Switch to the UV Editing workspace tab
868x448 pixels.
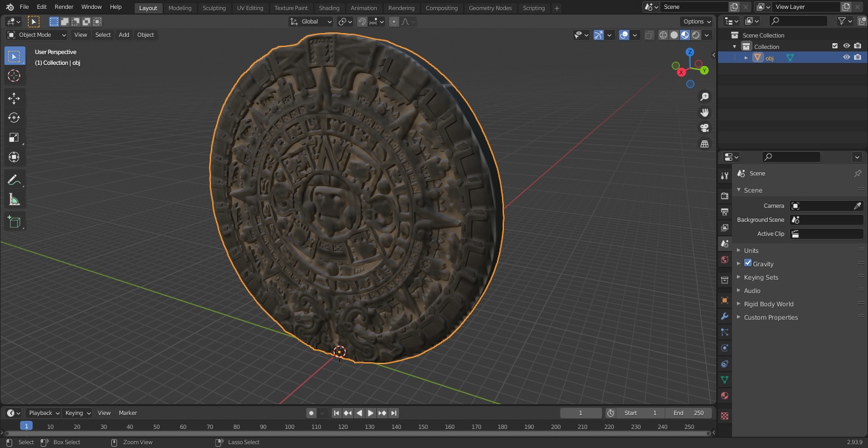(250, 8)
